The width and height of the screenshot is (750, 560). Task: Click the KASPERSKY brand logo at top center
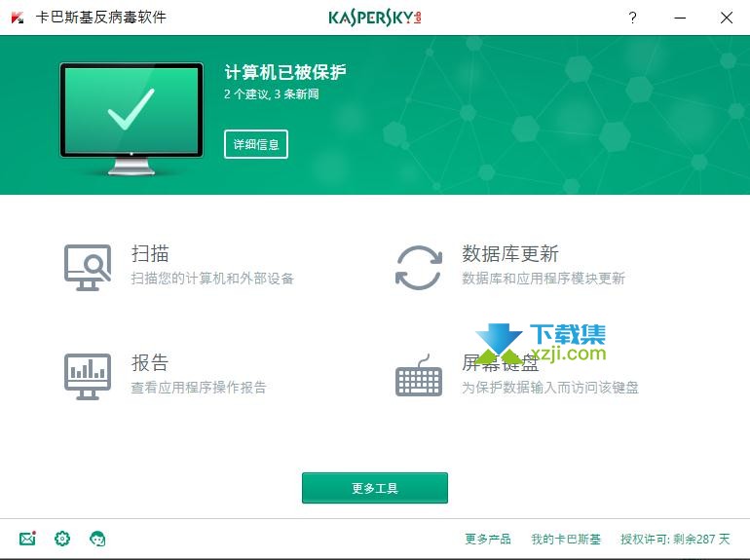coord(375,18)
